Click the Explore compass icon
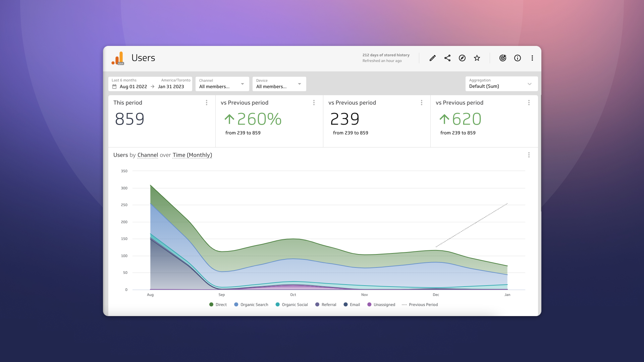The width and height of the screenshot is (644, 362). (x=462, y=58)
